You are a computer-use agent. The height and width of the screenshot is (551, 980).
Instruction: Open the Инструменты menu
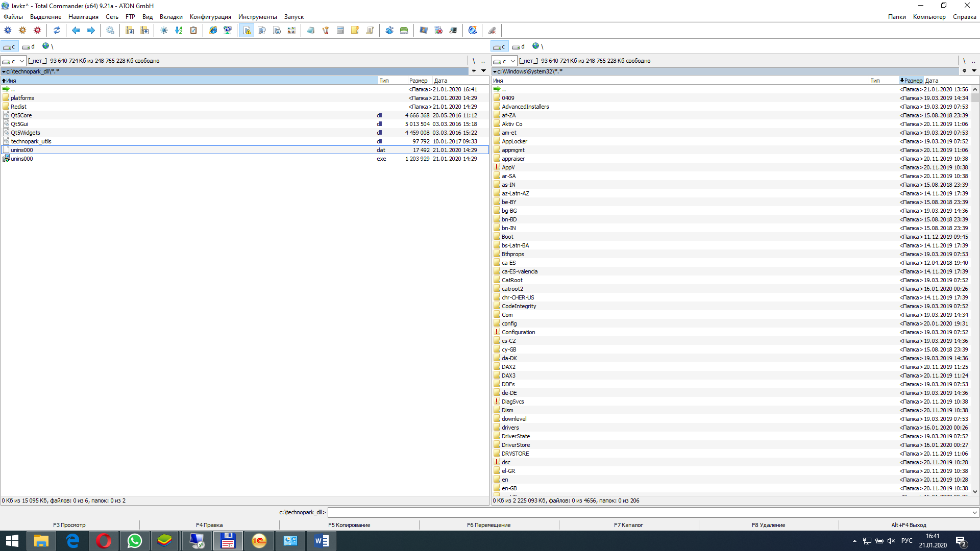tap(258, 17)
